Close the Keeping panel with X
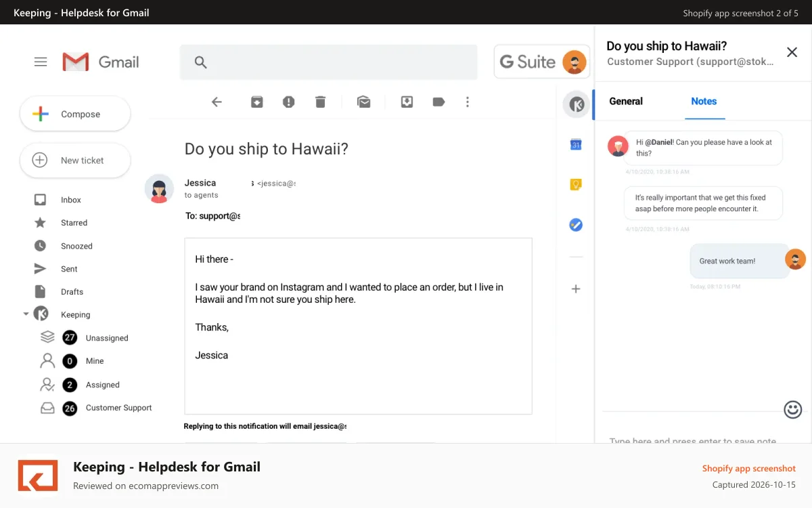This screenshot has width=812, height=508. (x=792, y=52)
